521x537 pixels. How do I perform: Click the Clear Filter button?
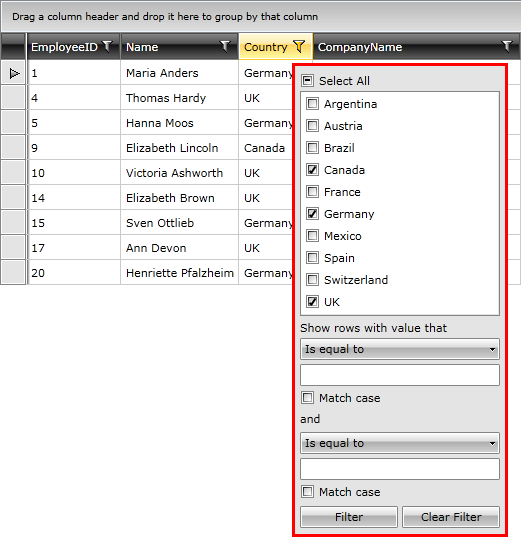tap(451, 517)
